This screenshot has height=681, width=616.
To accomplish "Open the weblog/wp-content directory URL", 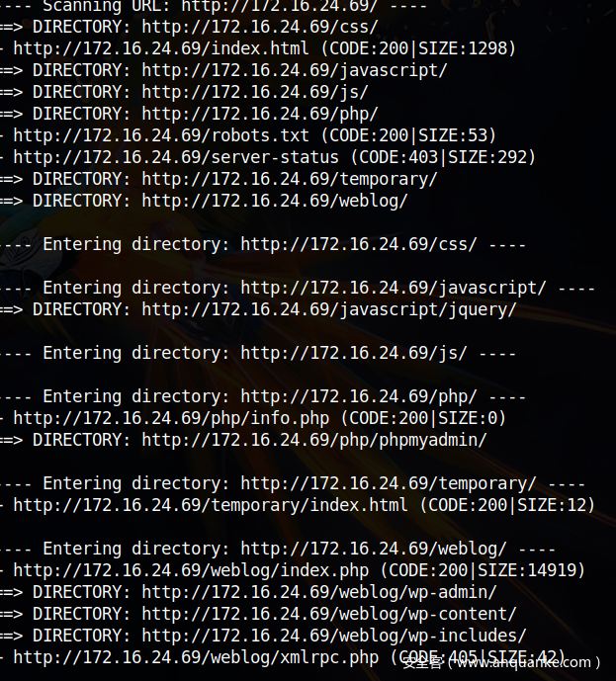I will [328, 614].
